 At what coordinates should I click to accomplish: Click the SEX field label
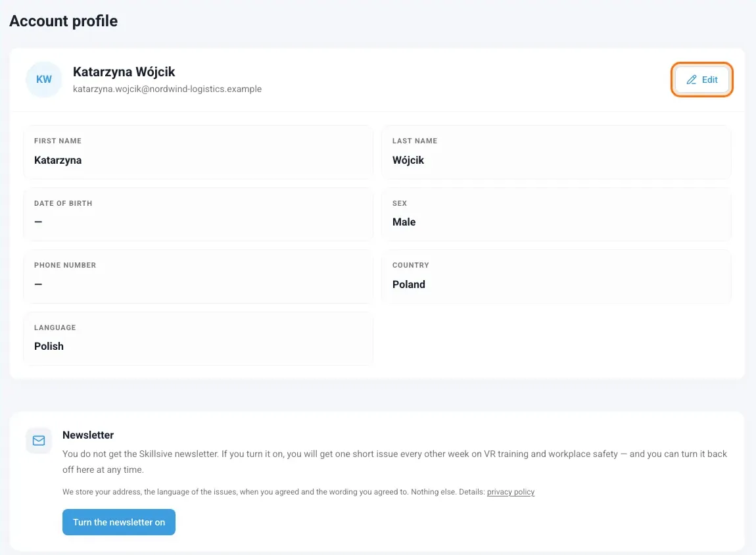[x=400, y=203]
